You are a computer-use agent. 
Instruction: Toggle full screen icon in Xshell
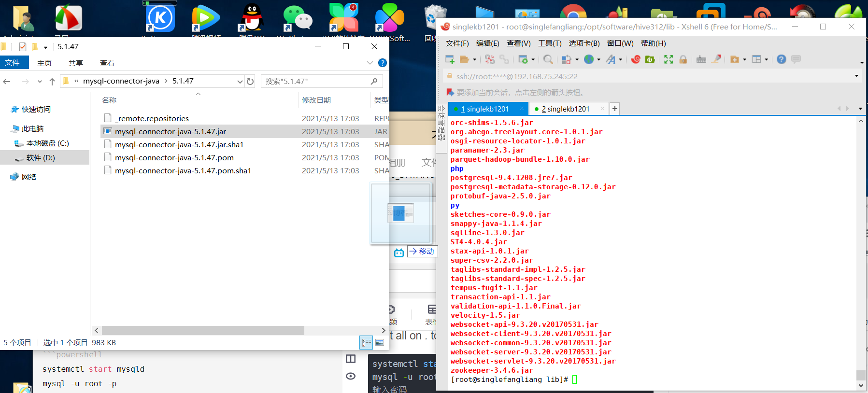(669, 59)
